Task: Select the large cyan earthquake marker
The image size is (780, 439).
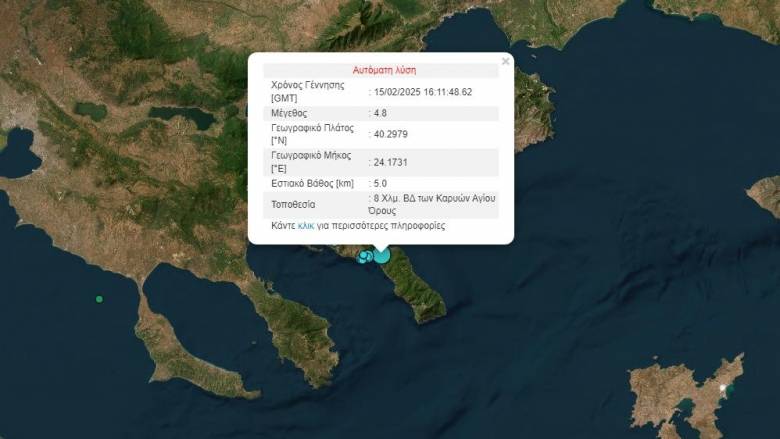Action: click(x=381, y=256)
